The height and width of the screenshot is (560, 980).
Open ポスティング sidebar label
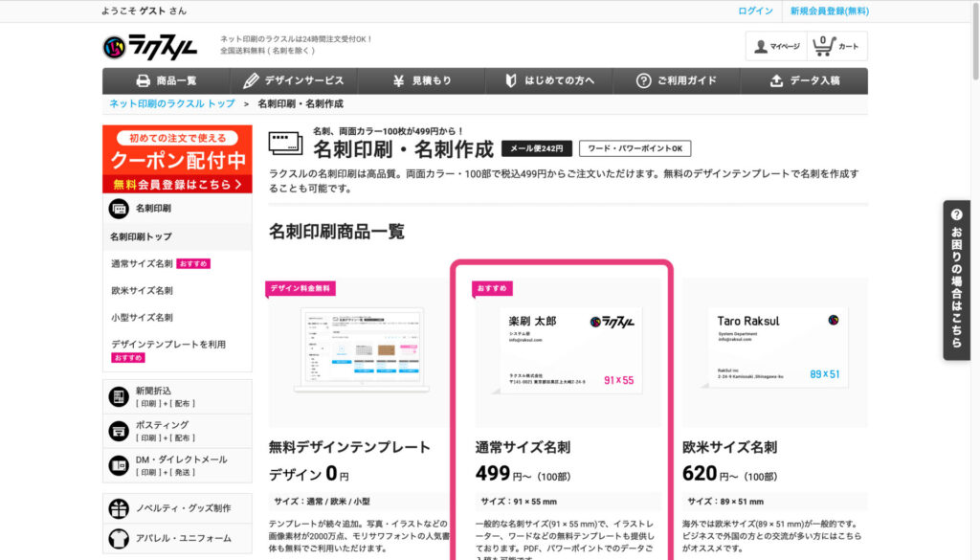click(x=162, y=425)
